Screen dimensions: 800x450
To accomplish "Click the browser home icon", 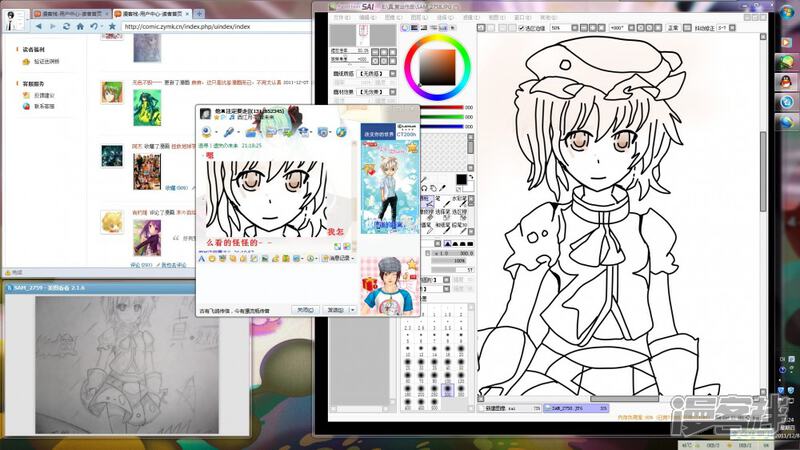I will 81,26.
